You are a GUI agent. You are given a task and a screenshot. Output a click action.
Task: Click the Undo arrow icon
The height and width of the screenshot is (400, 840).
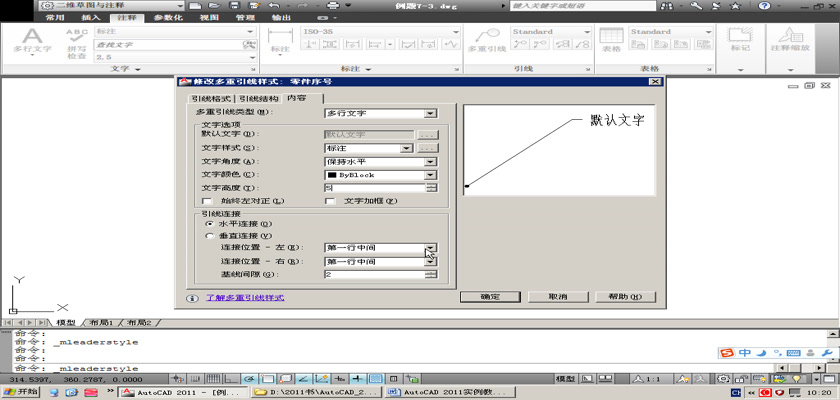(274, 5)
